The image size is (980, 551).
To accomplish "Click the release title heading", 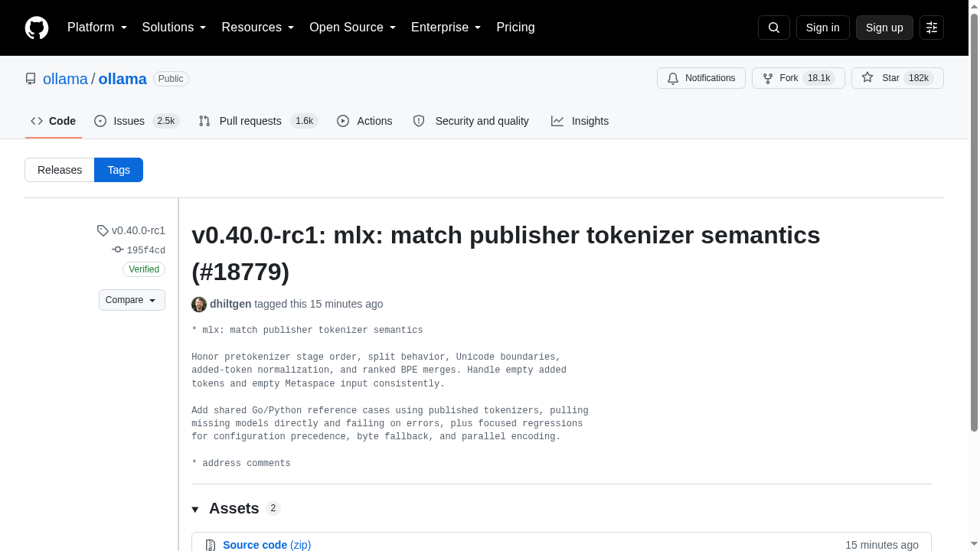I will coord(506,253).
